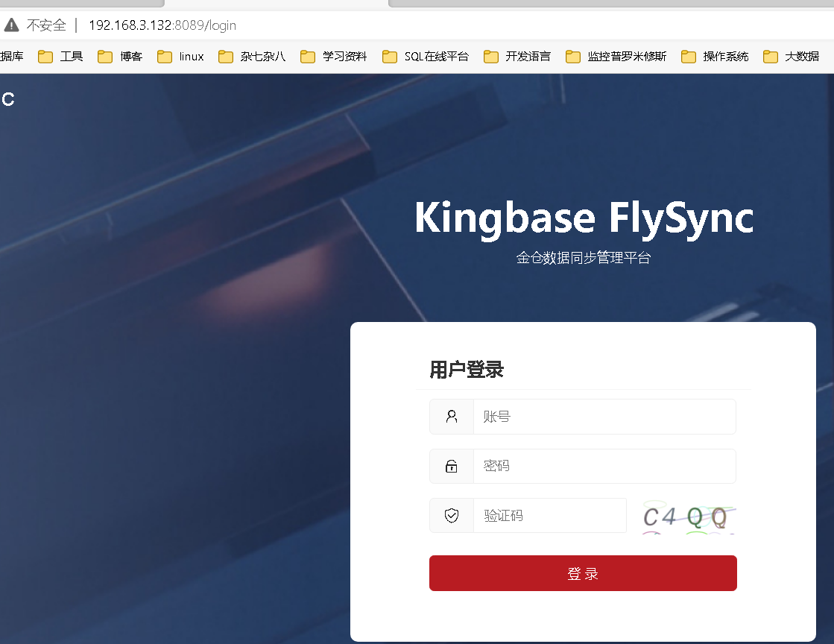Focus the 密码 password input field
The width and height of the screenshot is (834, 644).
[604, 467]
